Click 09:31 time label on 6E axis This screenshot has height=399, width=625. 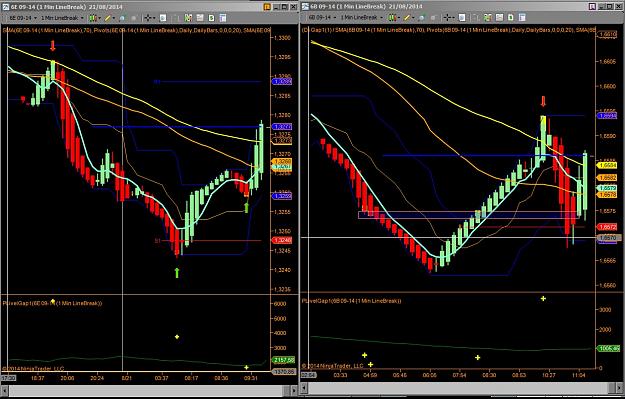[251, 378]
